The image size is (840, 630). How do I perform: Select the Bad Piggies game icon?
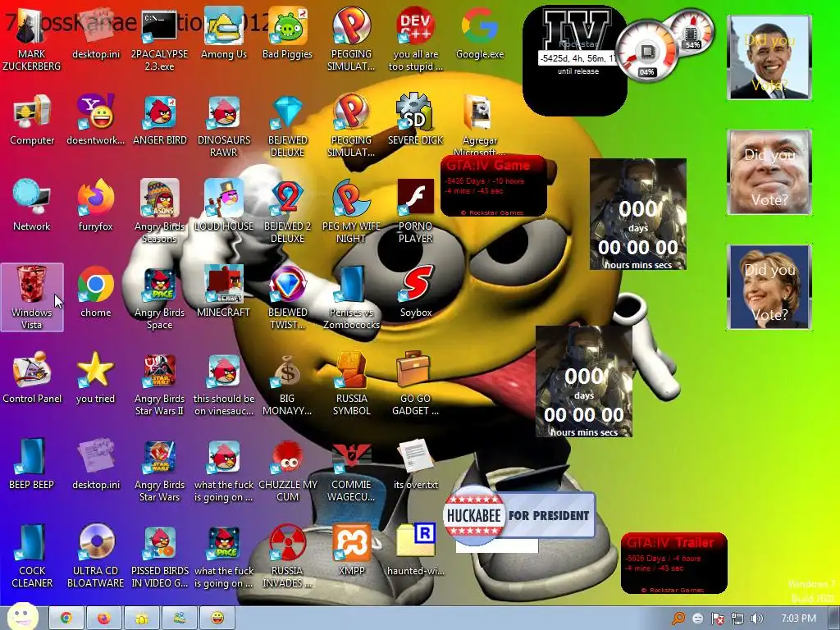pos(288,33)
